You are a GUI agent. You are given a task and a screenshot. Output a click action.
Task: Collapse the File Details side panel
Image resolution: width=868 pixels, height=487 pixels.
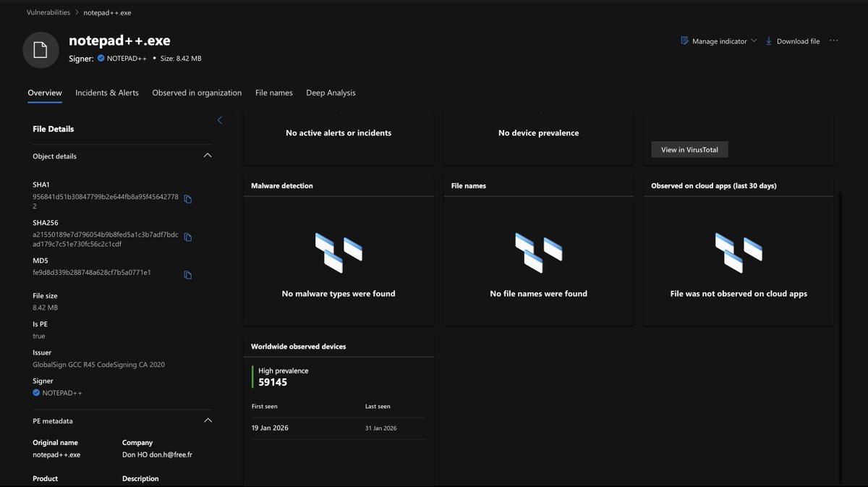point(220,120)
